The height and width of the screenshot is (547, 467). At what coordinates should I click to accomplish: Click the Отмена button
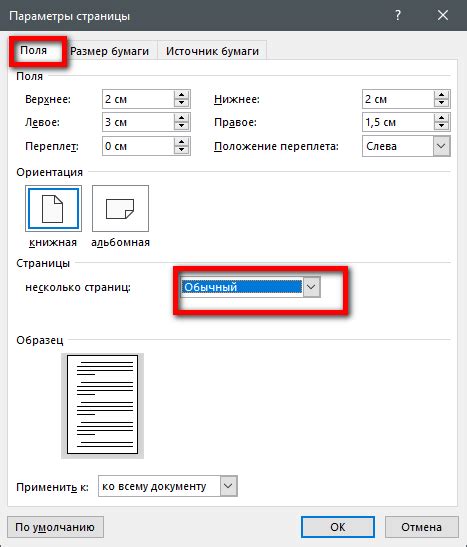[x=421, y=527]
